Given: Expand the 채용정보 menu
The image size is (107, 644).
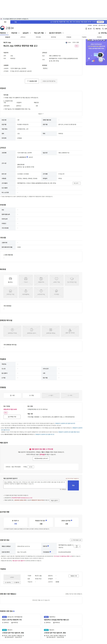Looking at the screenshot, I should coord(4,33).
